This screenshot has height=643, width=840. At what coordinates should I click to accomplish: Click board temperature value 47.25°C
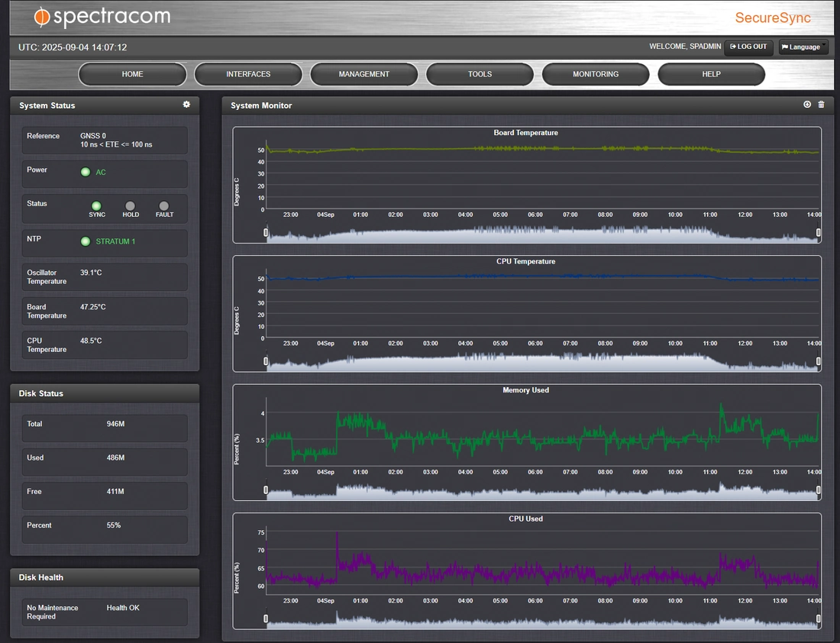pyautogui.click(x=92, y=307)
